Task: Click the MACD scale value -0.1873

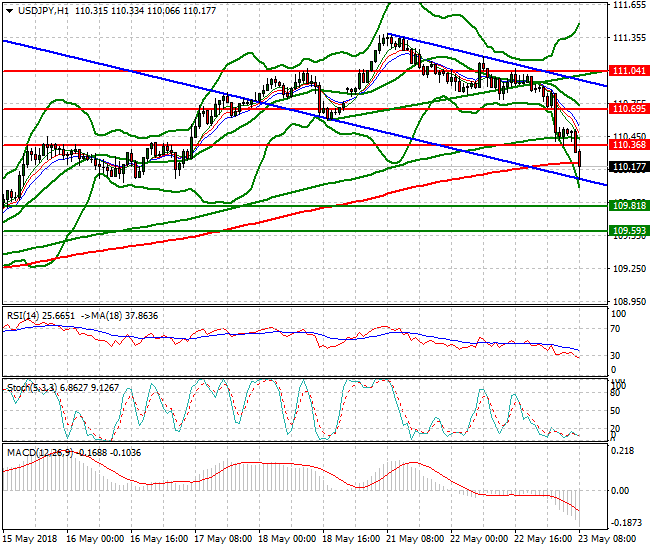Action: (x=628, y=523)
